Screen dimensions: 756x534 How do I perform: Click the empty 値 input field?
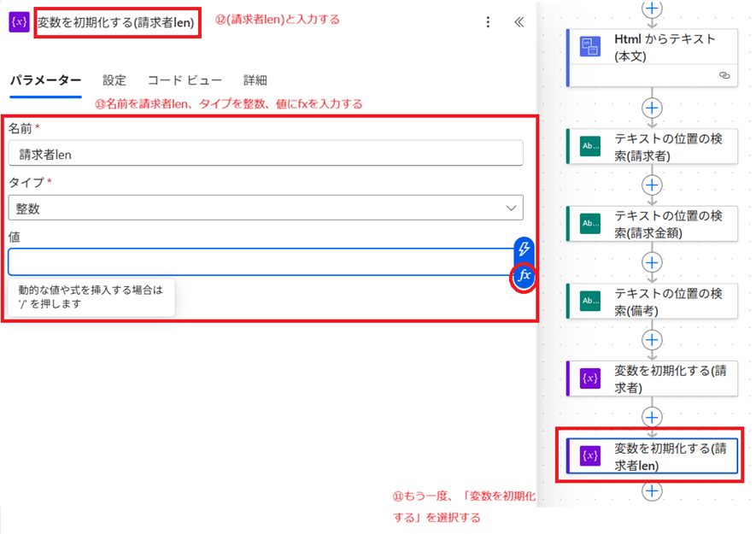(256, 261)
